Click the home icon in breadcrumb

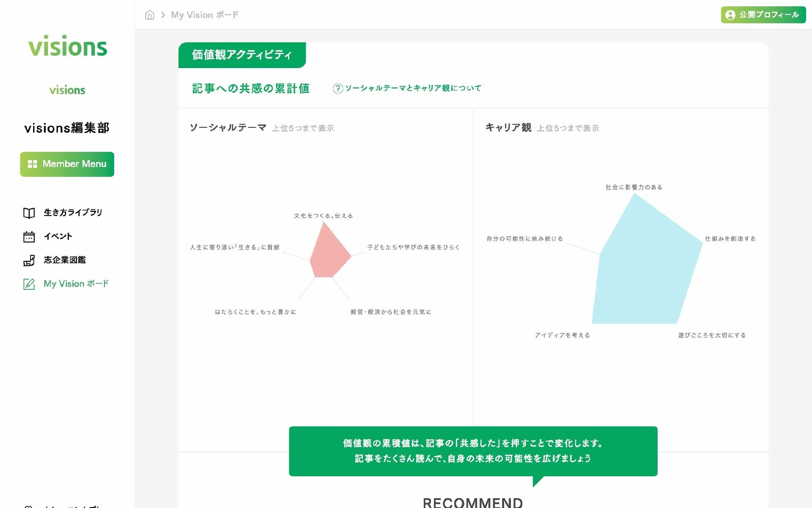[149, 15]
